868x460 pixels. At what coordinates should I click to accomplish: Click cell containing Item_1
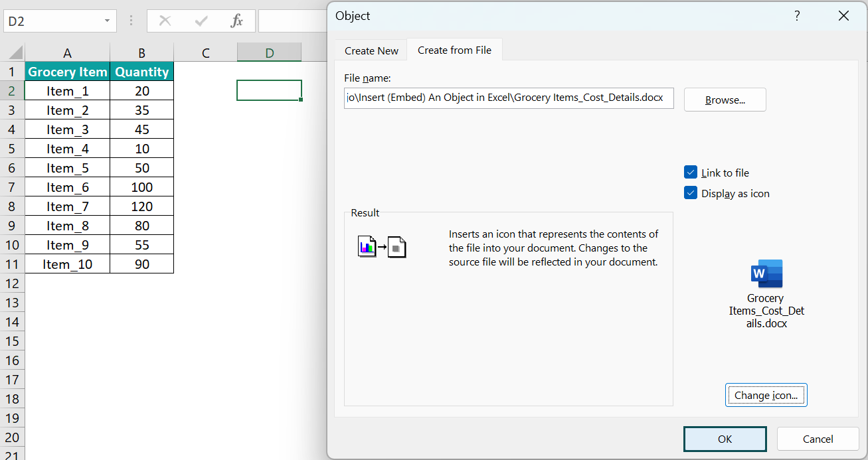(x=67, y=91)
